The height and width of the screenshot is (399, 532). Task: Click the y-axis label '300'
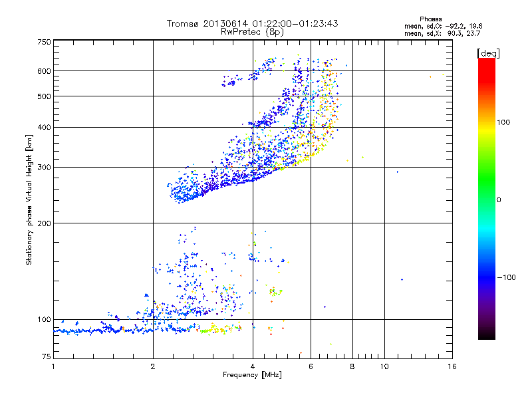click(44, 168)
